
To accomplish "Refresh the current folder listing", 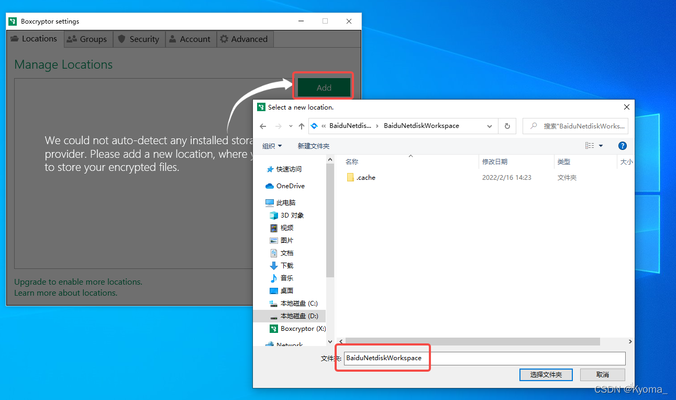I will pyautogui.click(x=509, y=126).
